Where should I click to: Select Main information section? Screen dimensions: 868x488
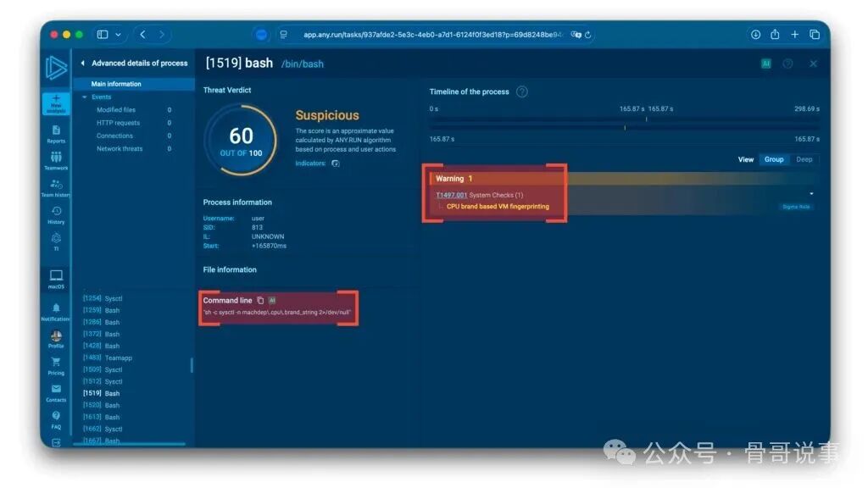[x=133, y=84]
